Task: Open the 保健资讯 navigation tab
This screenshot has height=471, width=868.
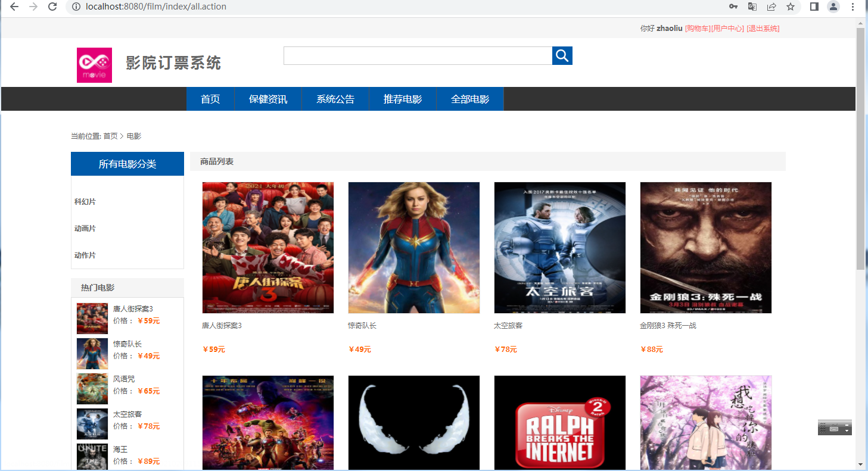Action: (x=268, y=99)
